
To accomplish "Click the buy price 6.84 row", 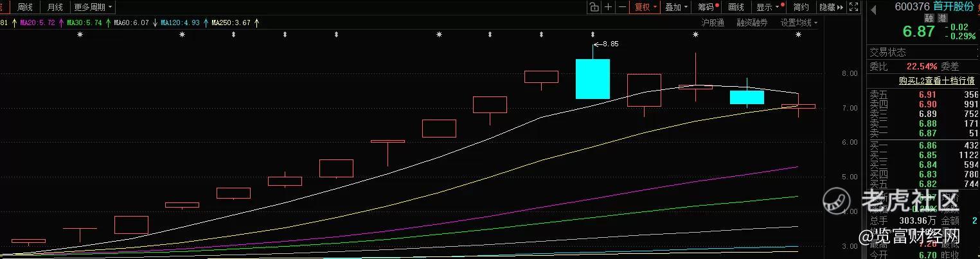I will 923,165.
